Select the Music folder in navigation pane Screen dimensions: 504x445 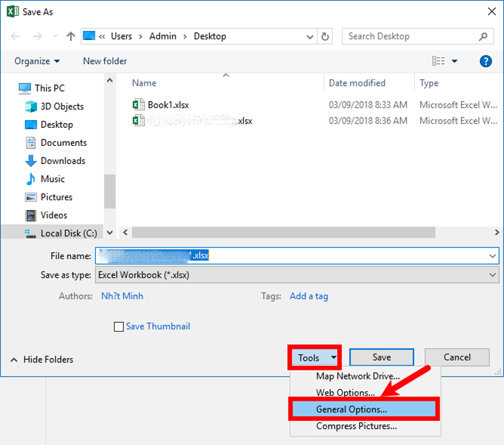pos(52,178)
